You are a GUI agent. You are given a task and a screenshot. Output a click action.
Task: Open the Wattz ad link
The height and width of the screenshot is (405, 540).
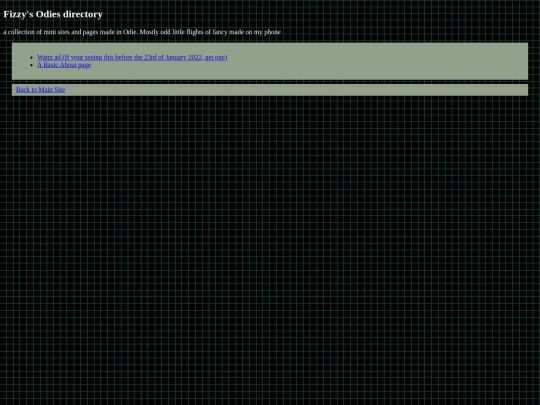(x=132, y=57)
